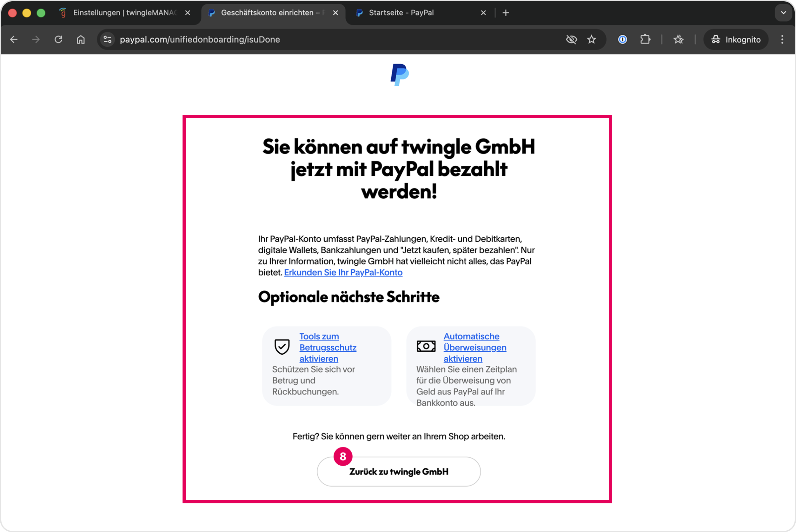Expand the tab search chevron dropdown
The width and height of the screenshot is (796, 532).
pos(783,13)
